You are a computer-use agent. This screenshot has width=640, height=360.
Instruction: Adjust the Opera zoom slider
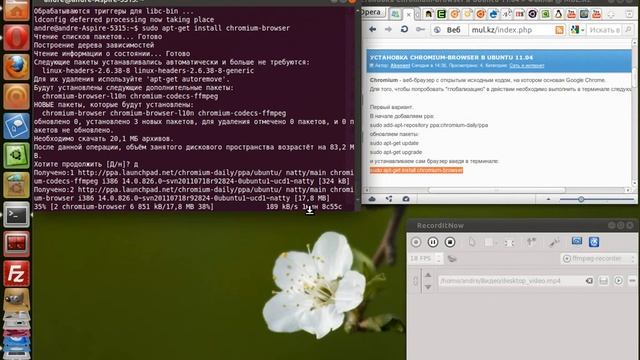tap(581, 199)
